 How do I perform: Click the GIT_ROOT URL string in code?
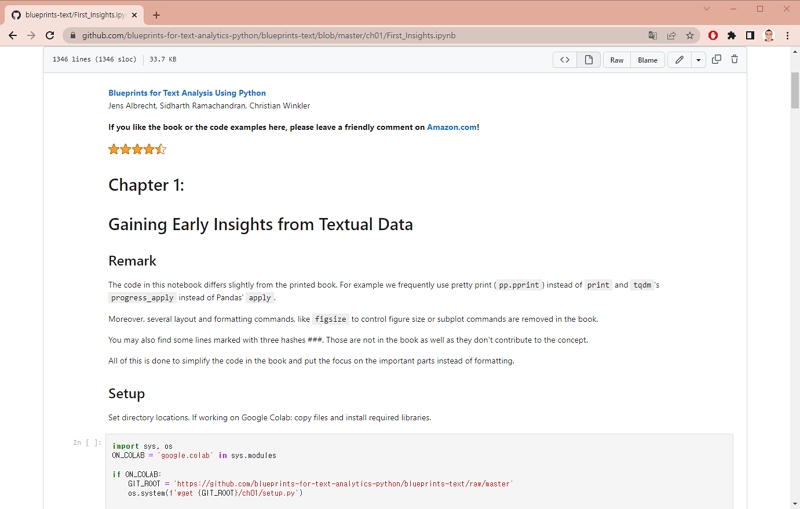pyautogui.click(x=343, y=483)
